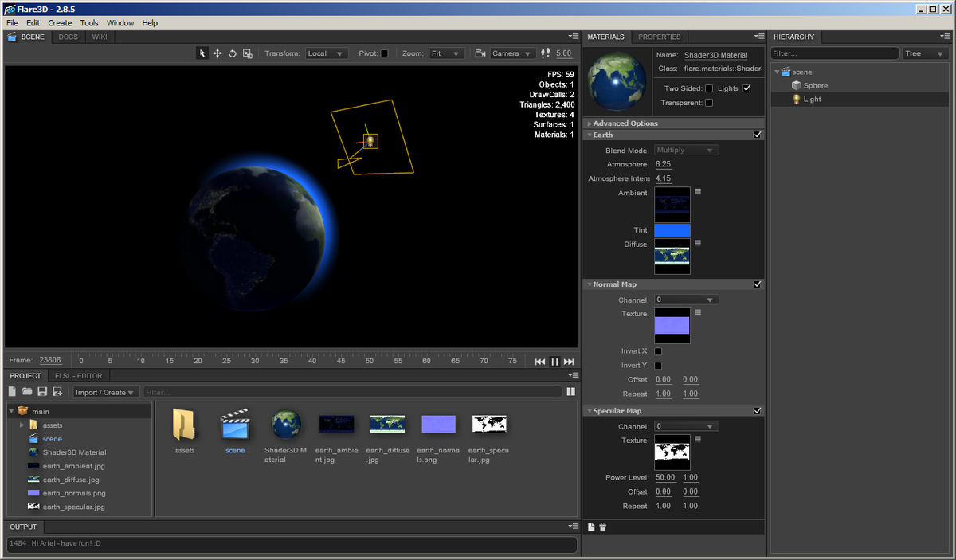
Task: Select the pointer selection tool
Action: [202, 53]
